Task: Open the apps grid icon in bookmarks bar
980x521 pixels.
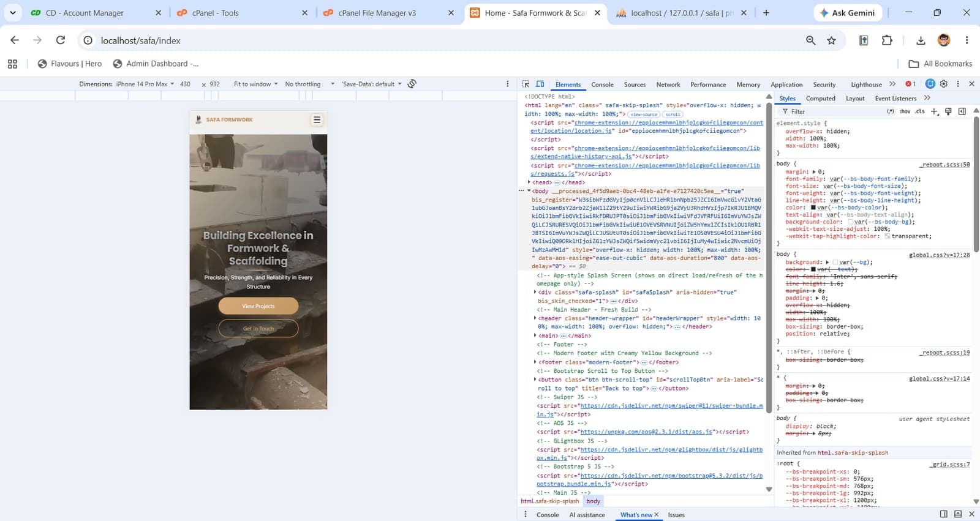Action: (12, 64)
